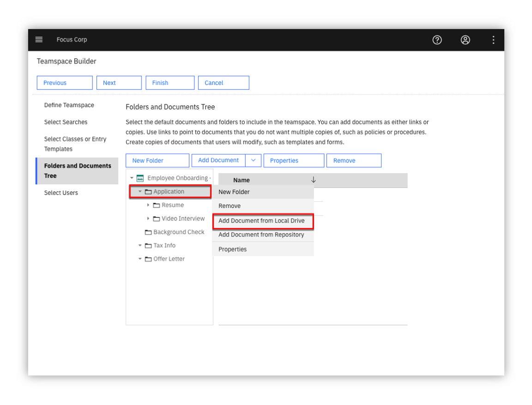Select Add Document from Local Drive

pyautogui.click(x=263, y=221)
